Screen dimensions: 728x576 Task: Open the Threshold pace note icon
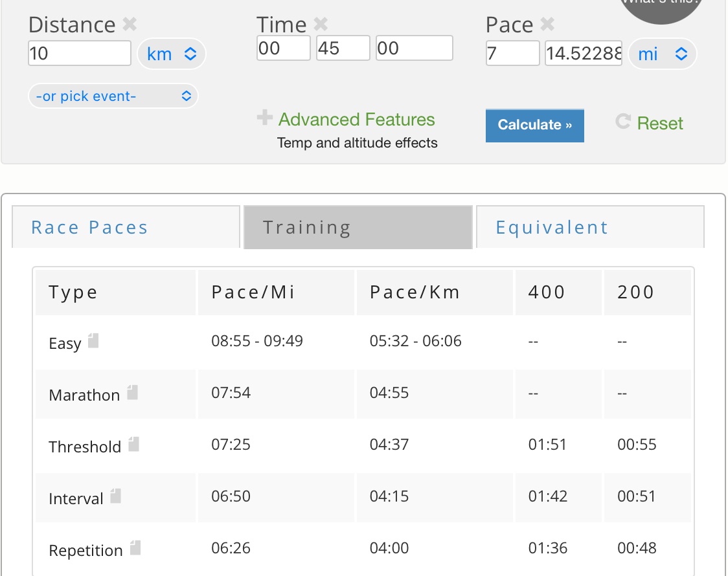[x=133, y=444]
